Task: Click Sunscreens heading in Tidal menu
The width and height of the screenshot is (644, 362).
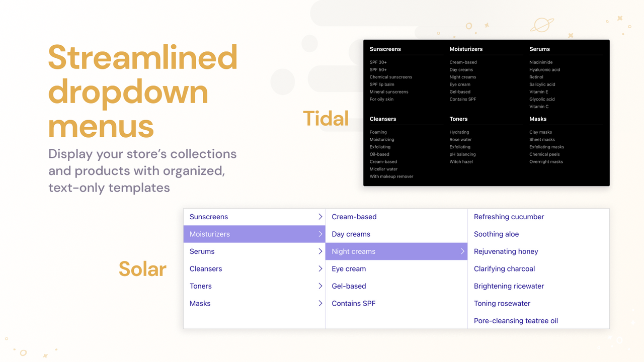Action: point(385,49)
